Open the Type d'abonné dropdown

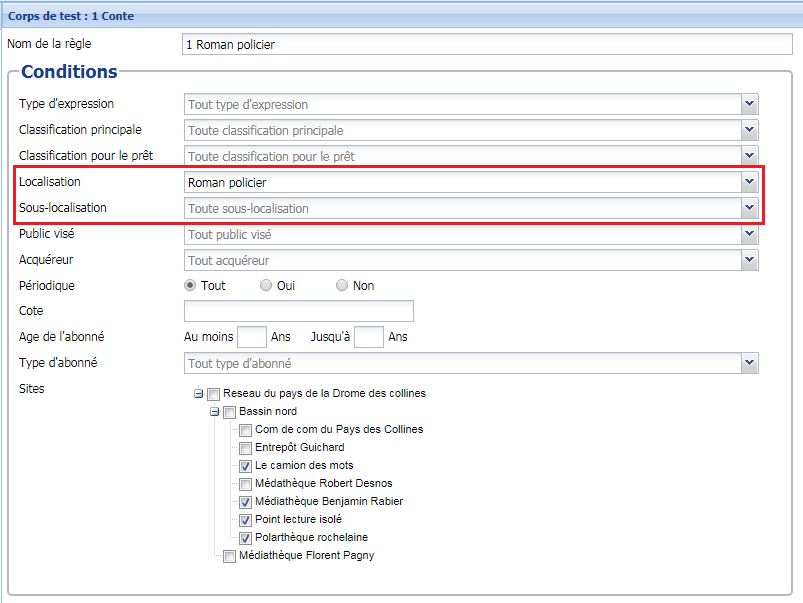click(749, 363)
